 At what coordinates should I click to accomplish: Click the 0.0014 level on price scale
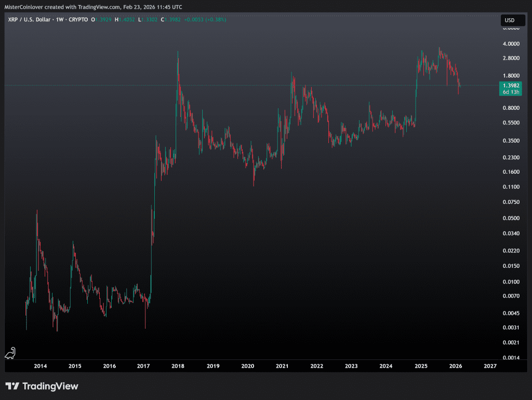point(509,358)
